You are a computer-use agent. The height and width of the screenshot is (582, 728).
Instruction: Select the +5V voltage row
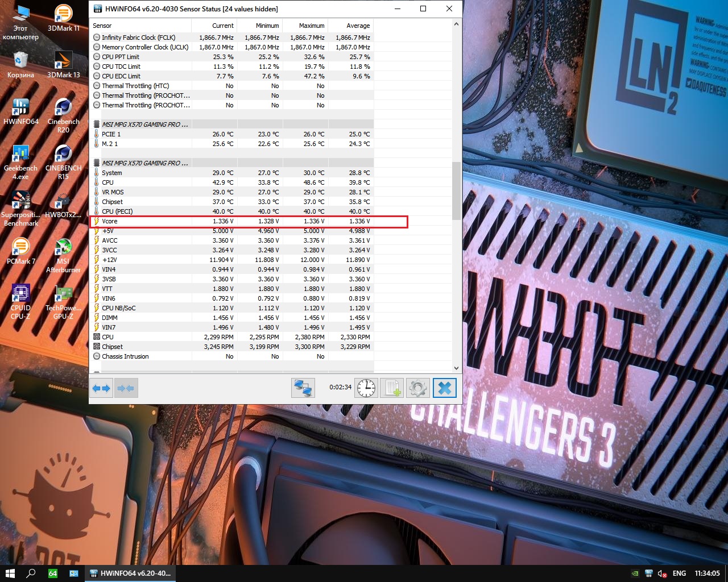pyautogui.click(x=231, y=231)
